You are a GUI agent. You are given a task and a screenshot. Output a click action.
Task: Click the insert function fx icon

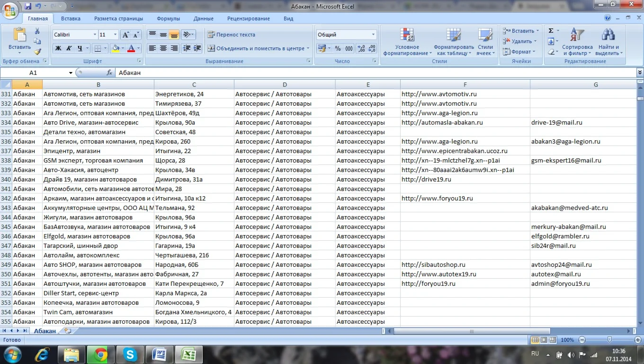[x=109, y=73]
